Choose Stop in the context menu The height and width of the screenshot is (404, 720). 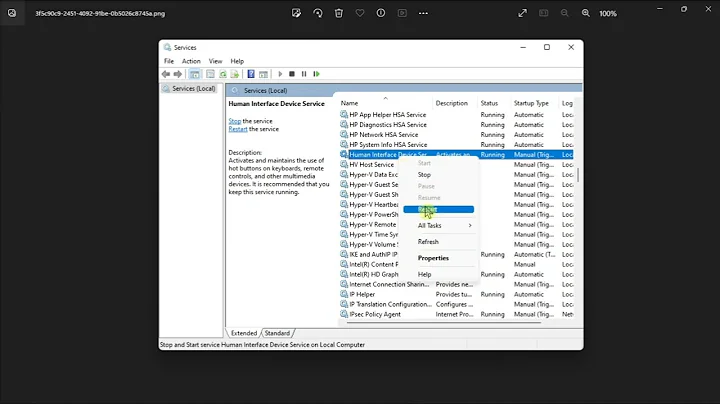[439, 174]
